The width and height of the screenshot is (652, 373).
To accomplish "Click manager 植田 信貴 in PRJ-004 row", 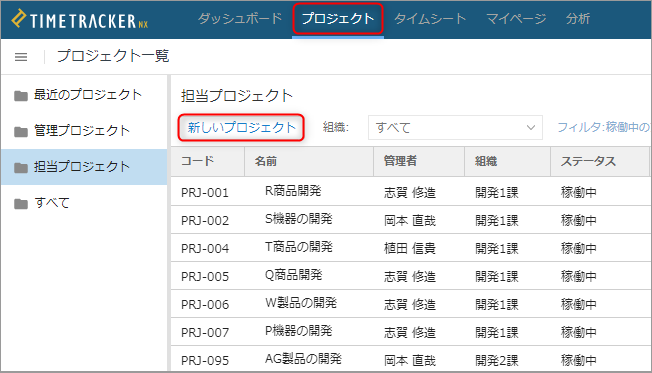I will (x=410, y=249).
